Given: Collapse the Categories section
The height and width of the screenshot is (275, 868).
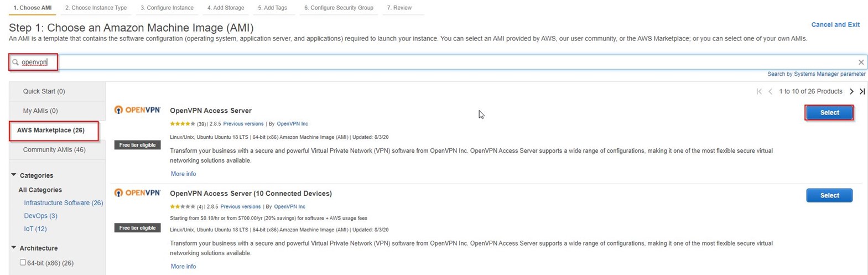Looking at the screenshot, I should [14, 175].
